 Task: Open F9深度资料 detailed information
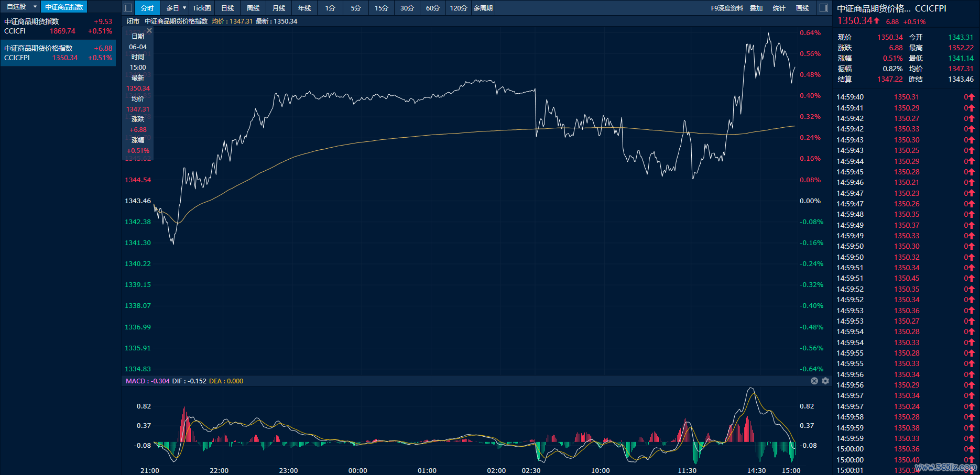click(x=727, y=8)
